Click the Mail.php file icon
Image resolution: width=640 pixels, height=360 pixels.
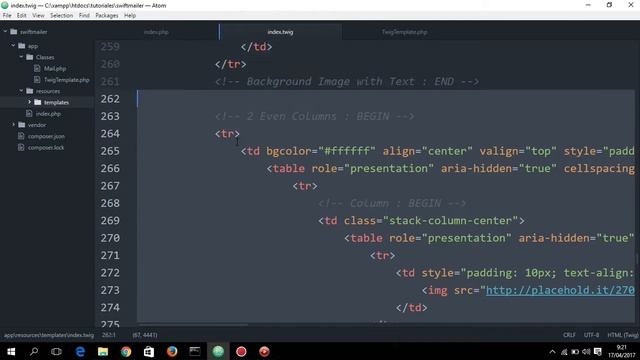click(x=37, y=68)
